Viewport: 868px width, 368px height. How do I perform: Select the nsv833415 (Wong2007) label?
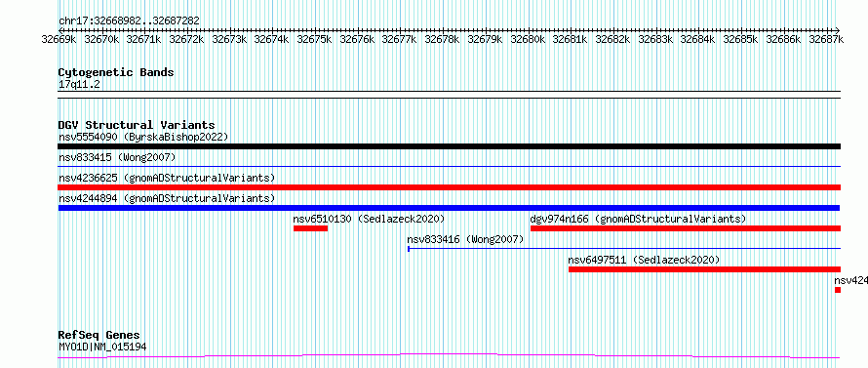(117, 158)
